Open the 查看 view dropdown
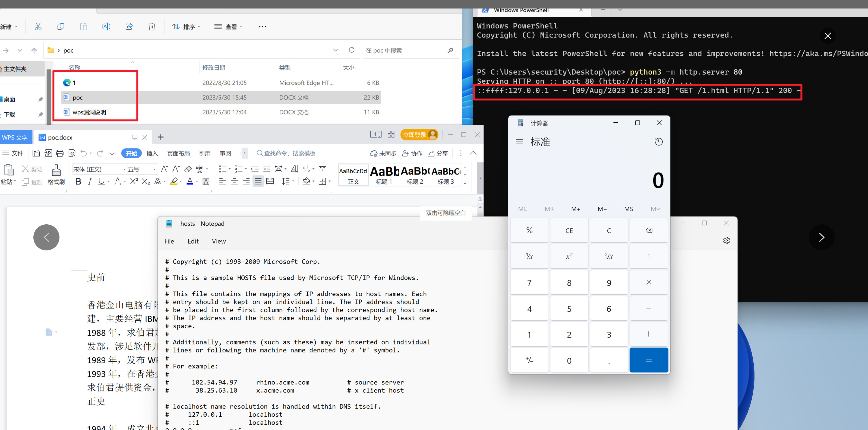Screen dimensions: 868x430 tap(228, 27)
